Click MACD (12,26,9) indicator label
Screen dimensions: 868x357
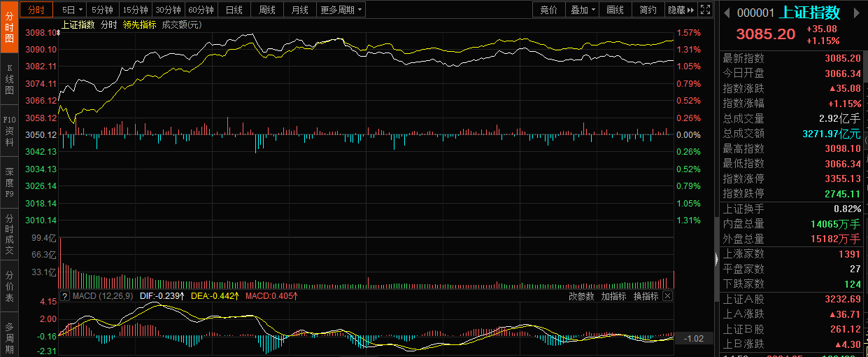[x=104, y=296]
